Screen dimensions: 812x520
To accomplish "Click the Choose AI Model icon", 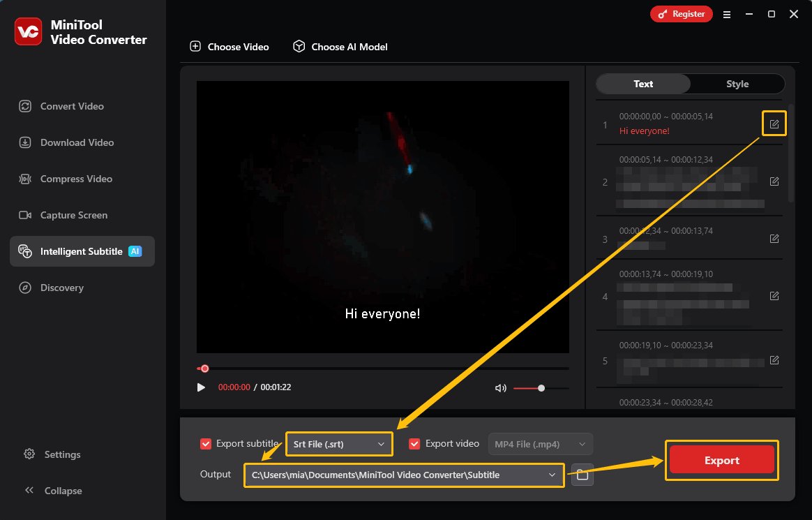I will (299, 46).
